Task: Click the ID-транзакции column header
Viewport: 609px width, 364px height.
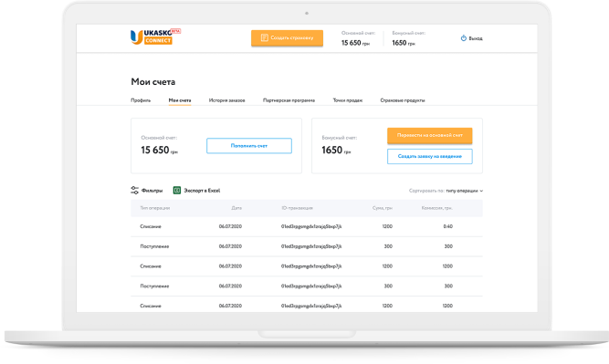Action: pyautogui.click(x=297, y=208)
